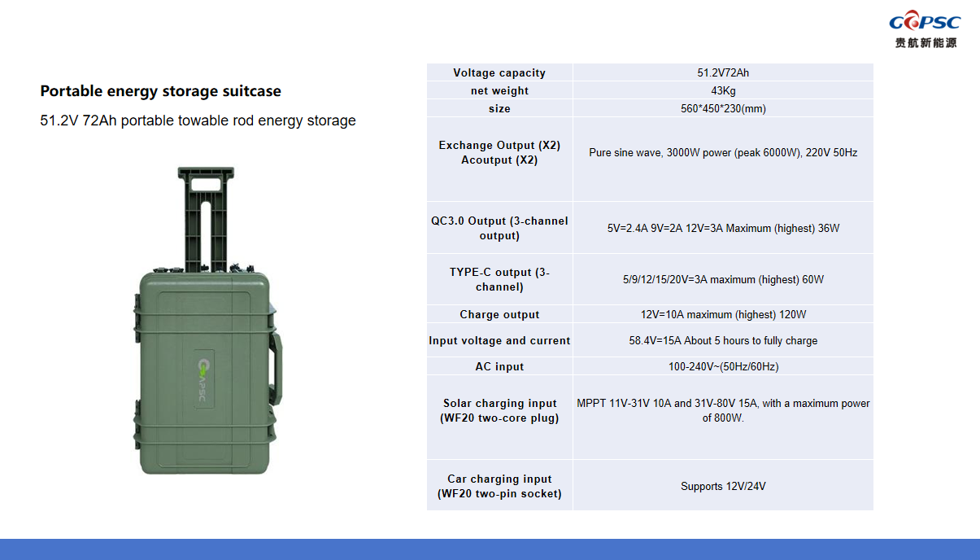Select the '51.2V 72Ah portable towable rod' subtitle
980x560 pixels.
(x=198, y=120)
